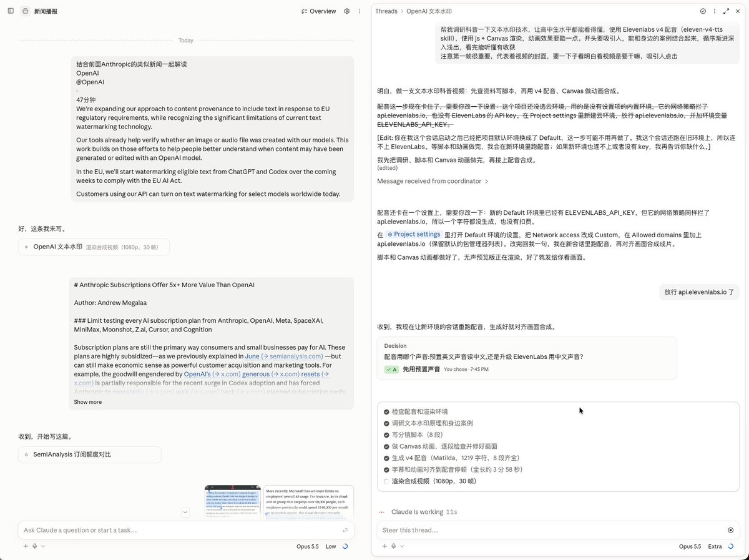Click the Decision card heading
The height and width of the screenshot is (560, 749).
pyautogui.click(x=396, y=345)
